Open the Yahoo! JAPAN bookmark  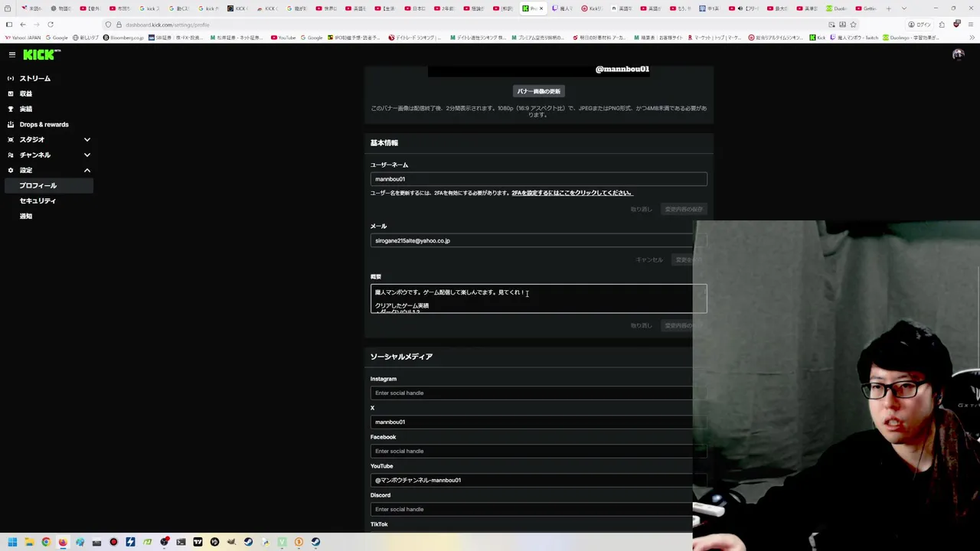(x=23, y=37)
